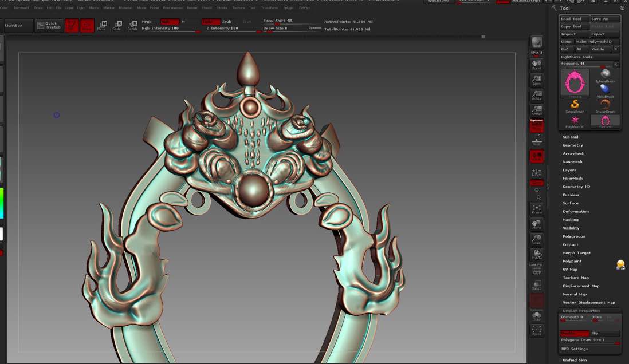This screenshot has height=364, width=629.
Task: Toggle the red Double-sided display button
Action: (x=575, y=333)
